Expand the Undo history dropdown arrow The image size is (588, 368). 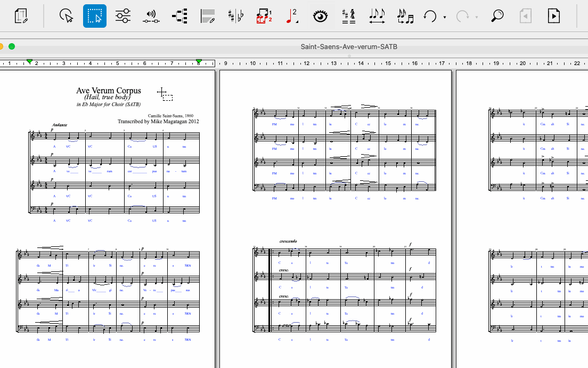445,17
